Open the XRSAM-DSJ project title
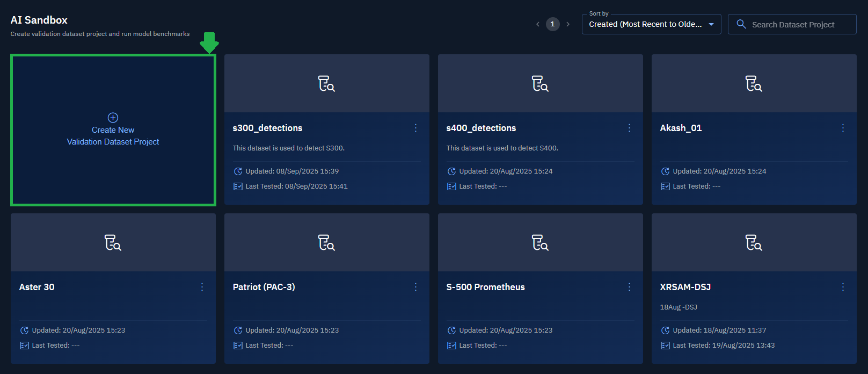Image resolution: width=868 pixels, height=374 pixels. coord(685,287)
